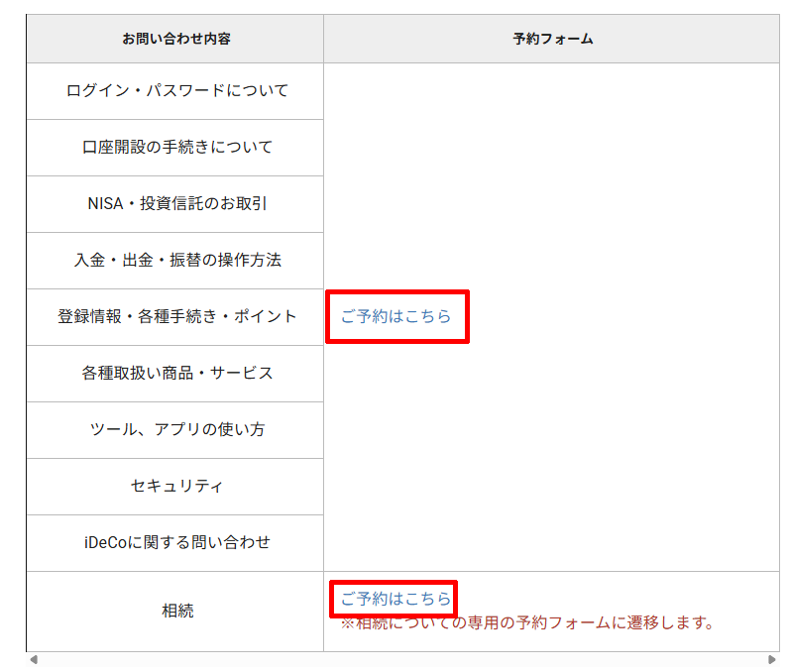The width and height of the screenshot is (790, 672).
Task: Open the 相続 row's ご予約はこちら link
Action: (x=395, y=599)
